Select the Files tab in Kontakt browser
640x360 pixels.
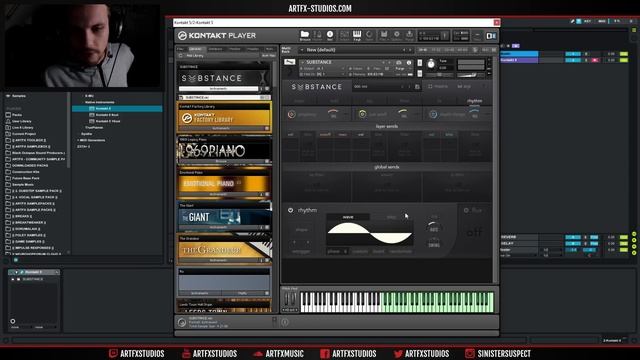click(x=180, y=49)
